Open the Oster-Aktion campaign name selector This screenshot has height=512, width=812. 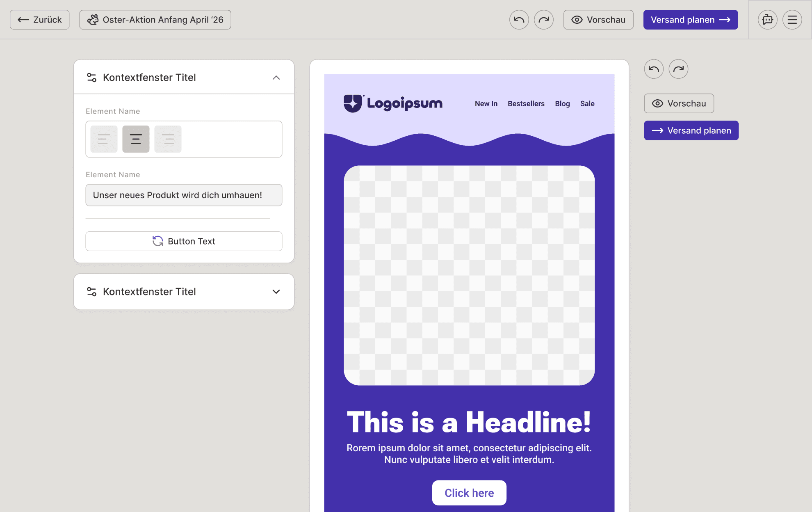tap(155, 20)
